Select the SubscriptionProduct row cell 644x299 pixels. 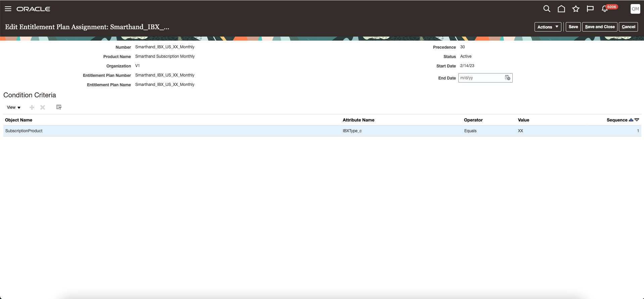(x=24, y=131)
